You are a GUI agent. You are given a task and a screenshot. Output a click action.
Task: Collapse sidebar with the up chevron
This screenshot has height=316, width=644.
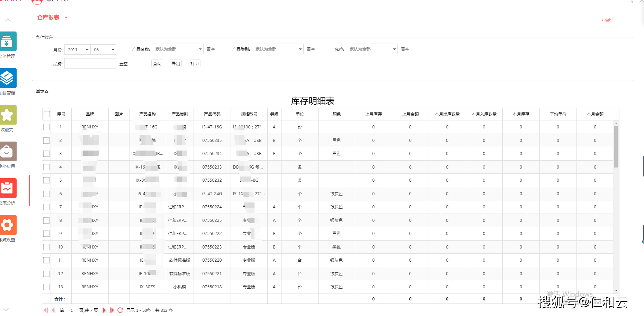[x=8, y=20]
